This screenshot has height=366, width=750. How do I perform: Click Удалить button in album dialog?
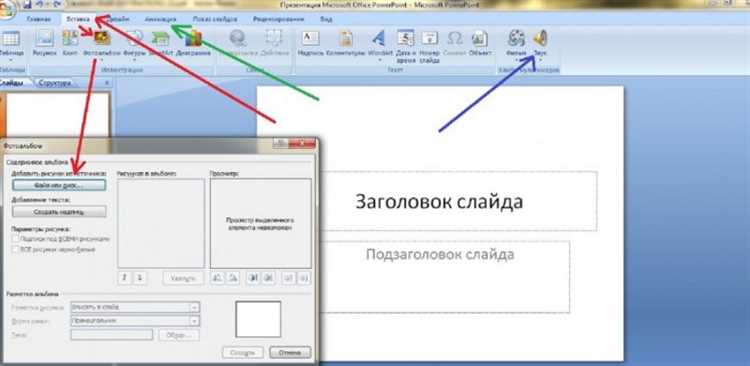point(183,278)
